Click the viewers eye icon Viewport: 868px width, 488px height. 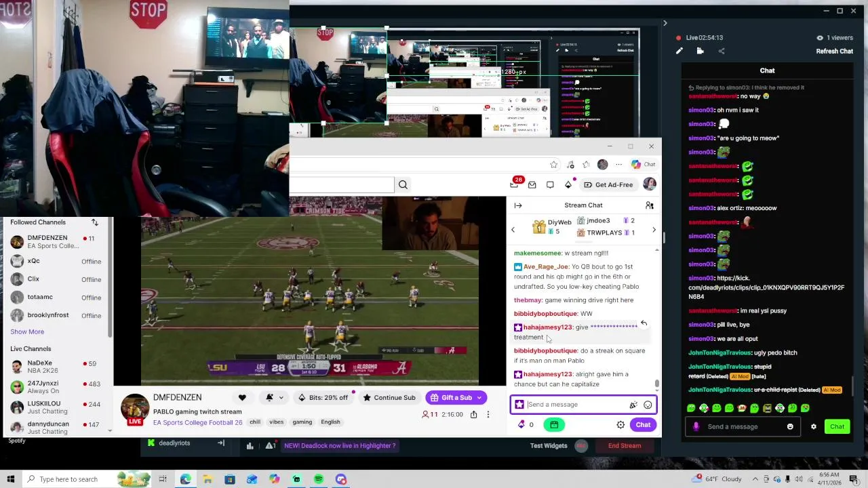coord(820,38)
